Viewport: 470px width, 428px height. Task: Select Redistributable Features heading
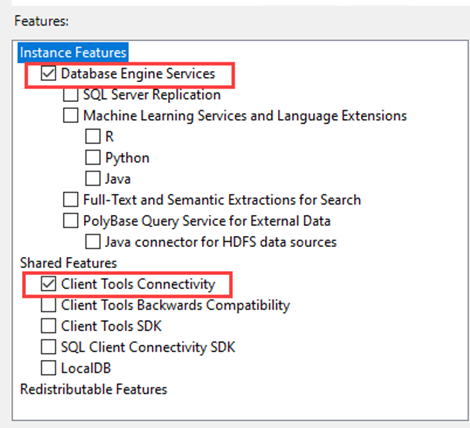coord(93,389)
